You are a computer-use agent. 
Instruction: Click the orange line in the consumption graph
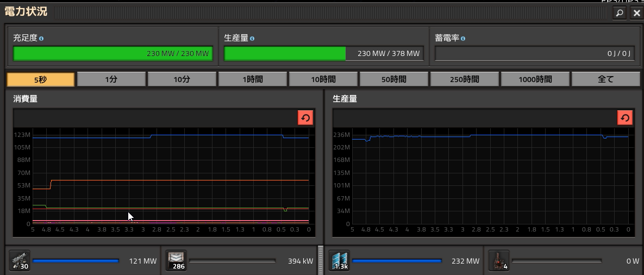pyautogui.click(x=181, y=180)
